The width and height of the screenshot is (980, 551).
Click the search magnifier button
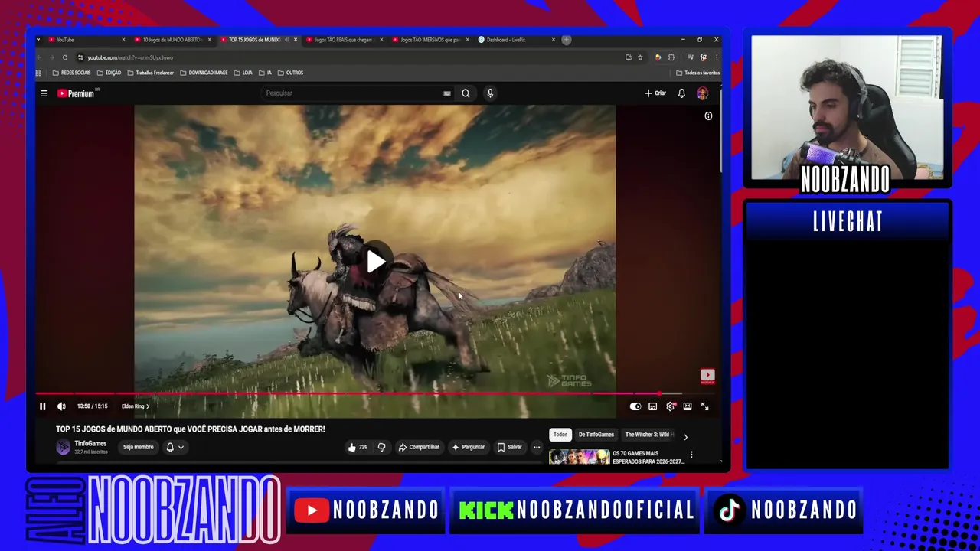465,93
